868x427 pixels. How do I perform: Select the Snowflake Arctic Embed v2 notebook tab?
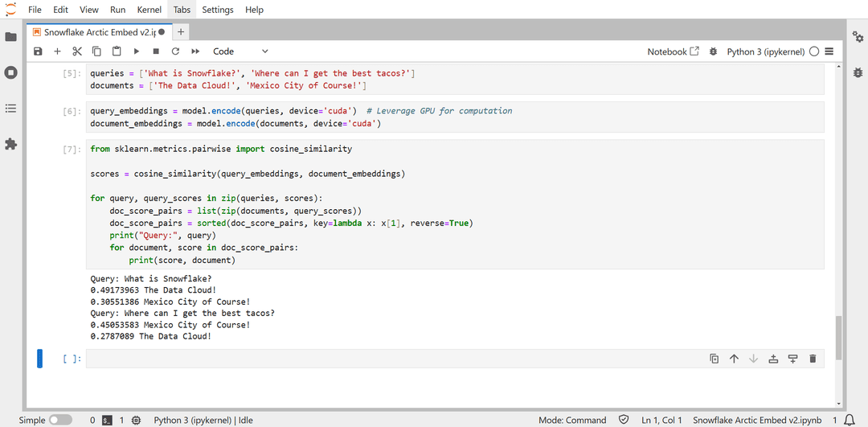[x=99, y=32]
